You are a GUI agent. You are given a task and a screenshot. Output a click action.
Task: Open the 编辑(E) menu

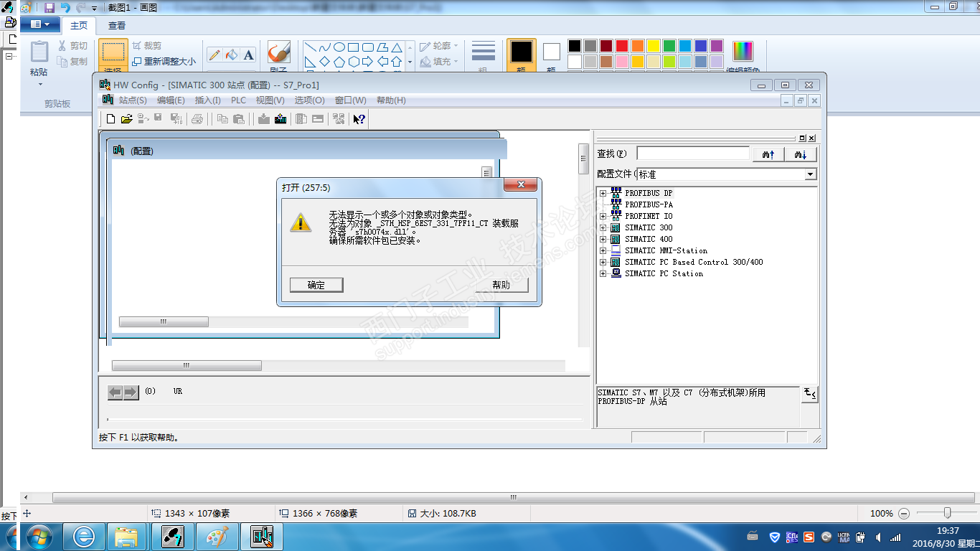click(171, 100)
